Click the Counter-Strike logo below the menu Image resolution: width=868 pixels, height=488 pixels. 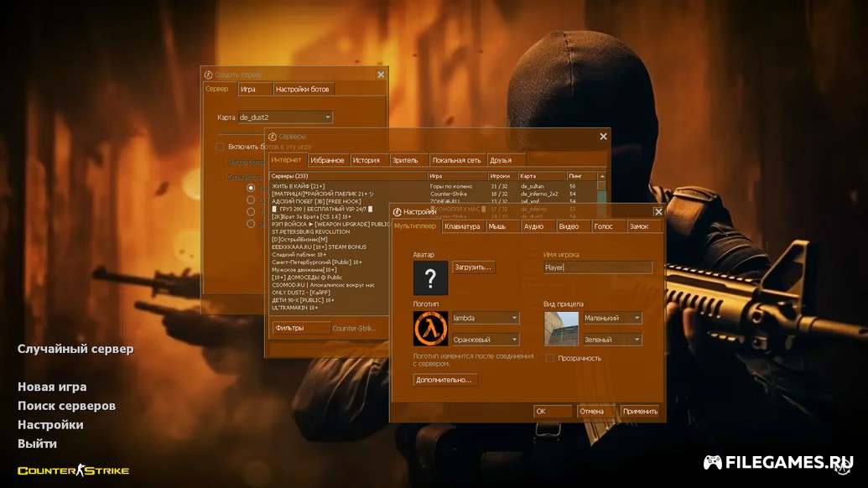pos(73,470)
